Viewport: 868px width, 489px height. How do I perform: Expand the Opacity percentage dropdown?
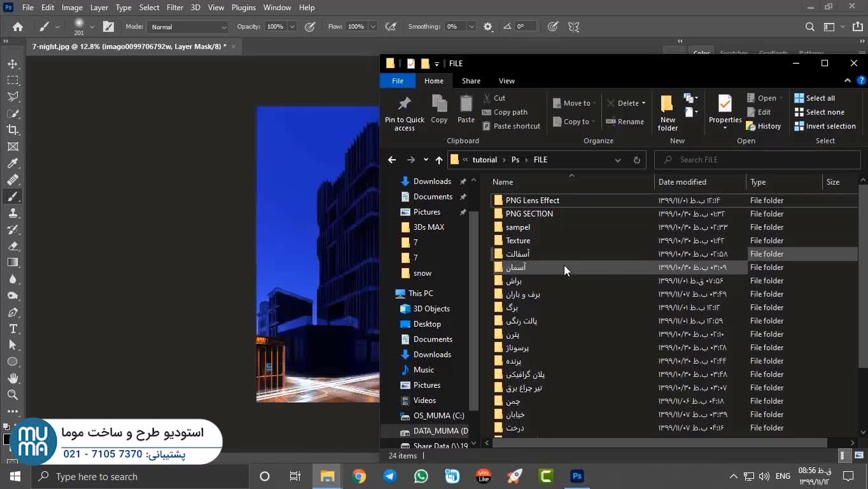(x=292, y=27)
